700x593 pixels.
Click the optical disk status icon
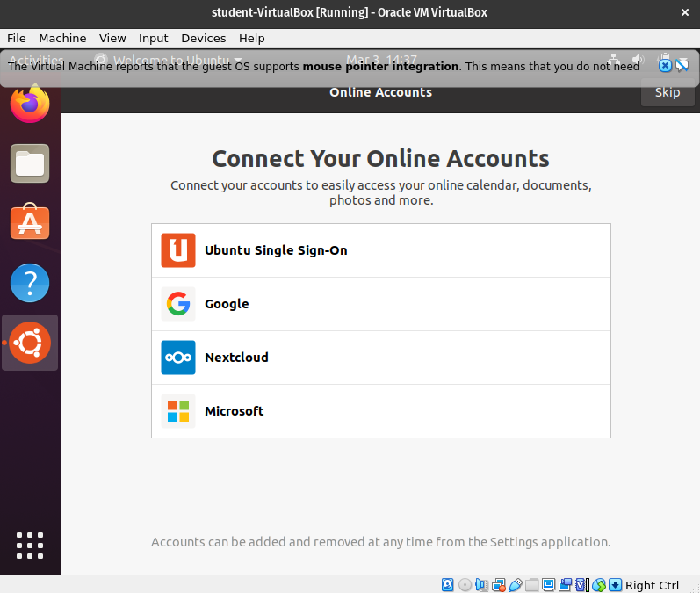click(465, 585)
